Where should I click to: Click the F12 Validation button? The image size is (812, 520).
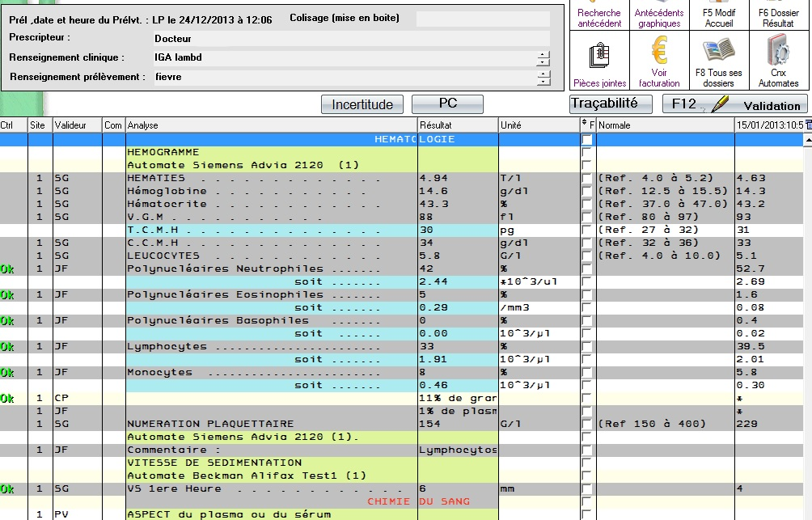[734, 104]
